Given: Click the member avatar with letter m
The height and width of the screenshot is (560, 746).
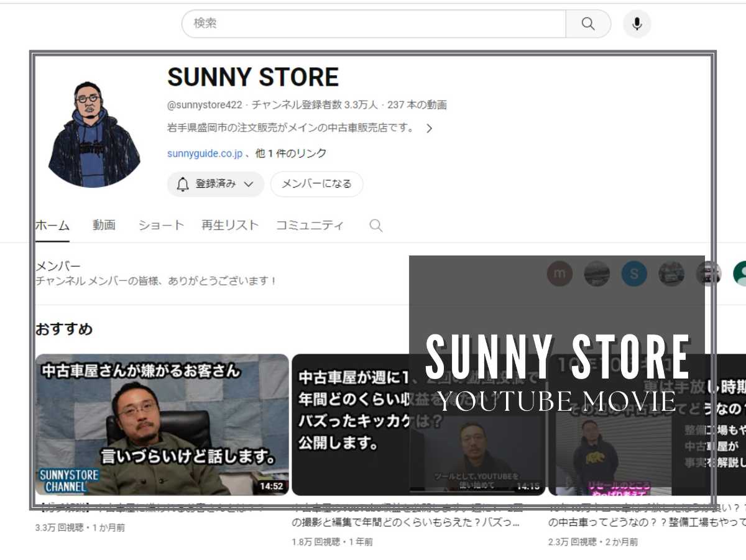Looking at the screenshot, I should (559, 273).
